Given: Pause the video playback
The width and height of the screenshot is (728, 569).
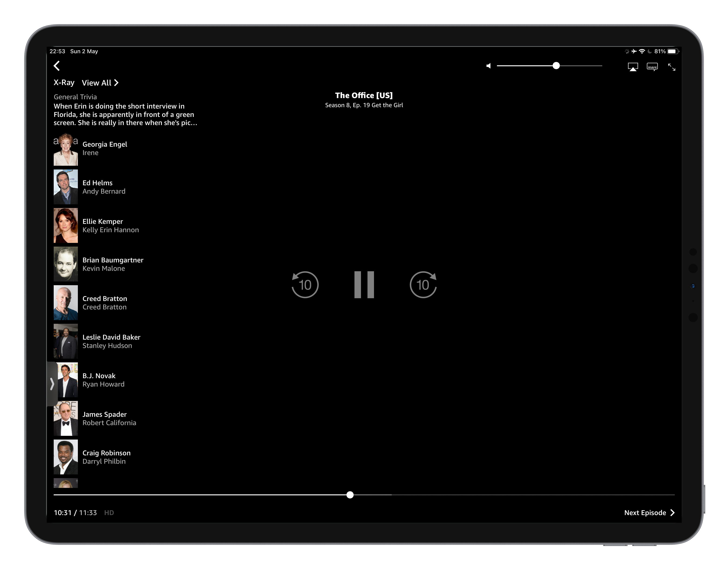Looking at the screenshot, I should tap(364, 285).
